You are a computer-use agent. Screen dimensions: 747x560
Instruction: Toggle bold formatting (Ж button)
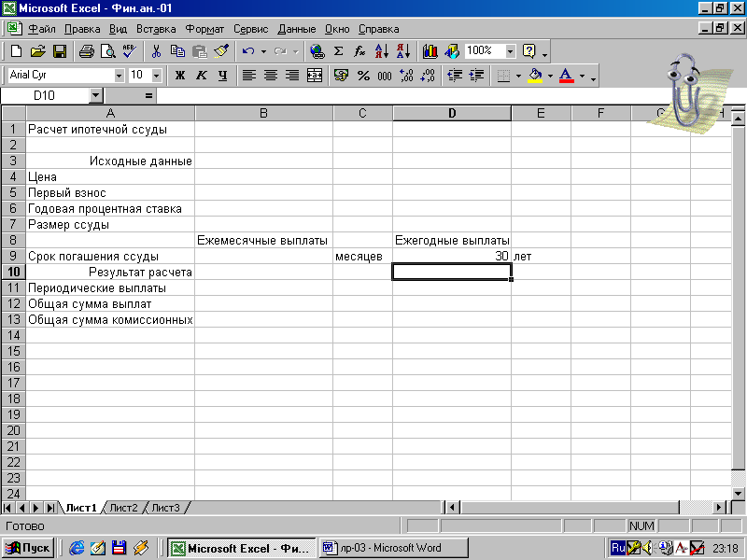pos(180,76)
